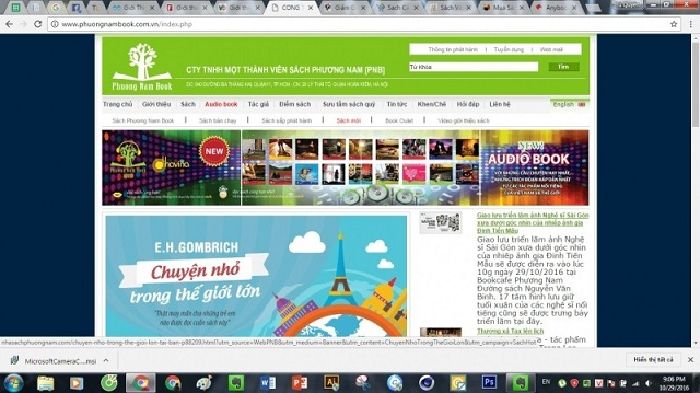Launch Word from the taskbar
Image resolution: width=700 pixels, height=393 pixels.
point(268,383)
